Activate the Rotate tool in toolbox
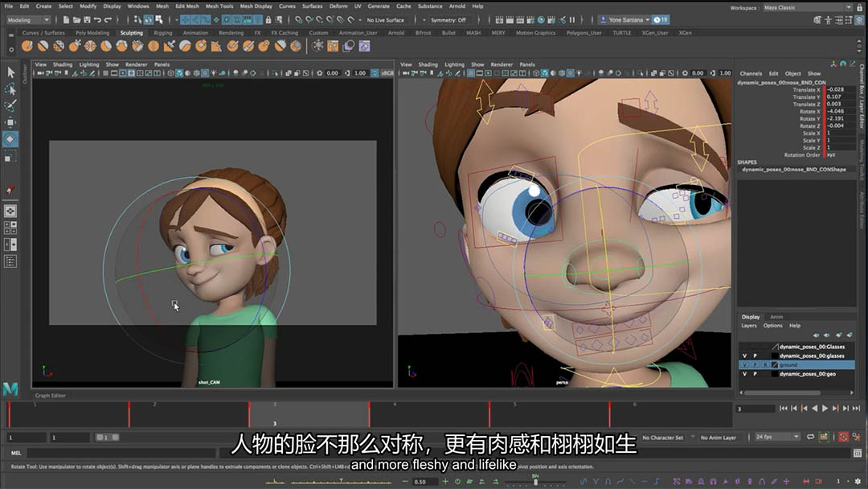This screenshot has height=489, width=868. pyautogui.click(x=10, y=139)
